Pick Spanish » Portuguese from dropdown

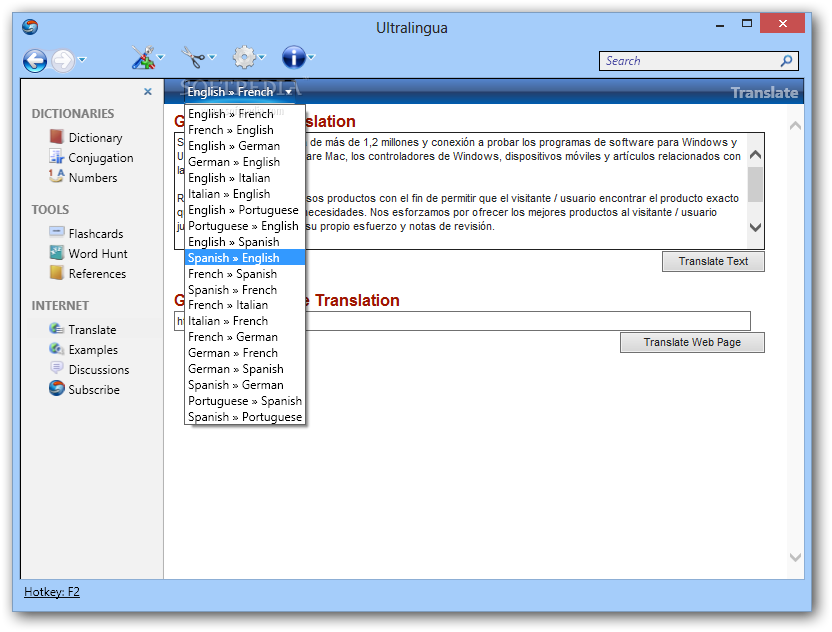coord(245,417)
